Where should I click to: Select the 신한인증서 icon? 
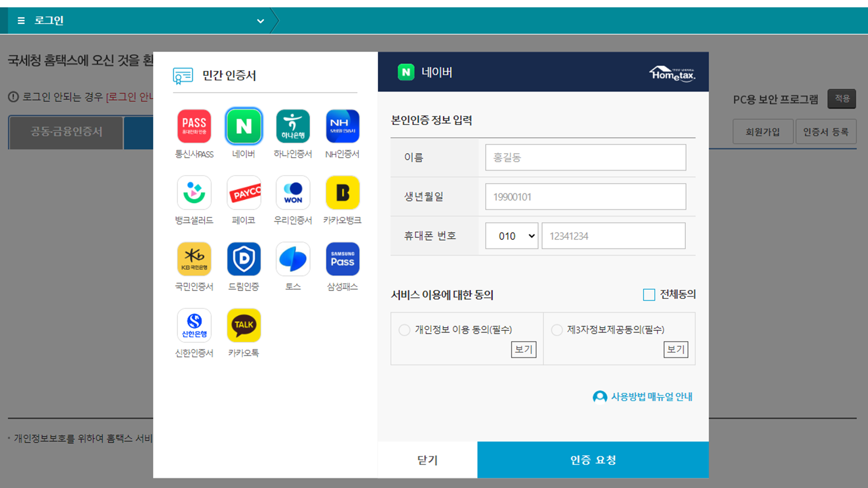(194, 326)
